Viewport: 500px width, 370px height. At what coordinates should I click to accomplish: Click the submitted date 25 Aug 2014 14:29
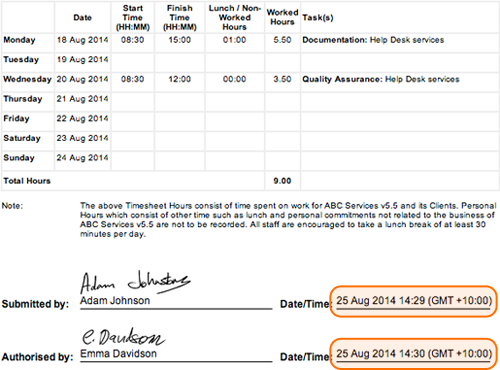414,301
